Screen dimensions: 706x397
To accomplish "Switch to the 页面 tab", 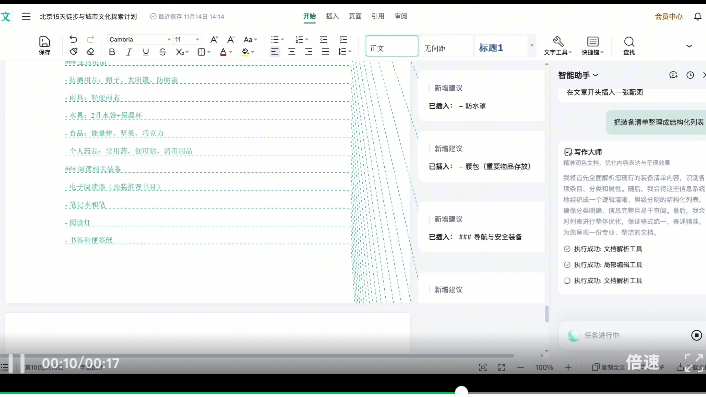I will pyautogui.click(x=355, y=16).
